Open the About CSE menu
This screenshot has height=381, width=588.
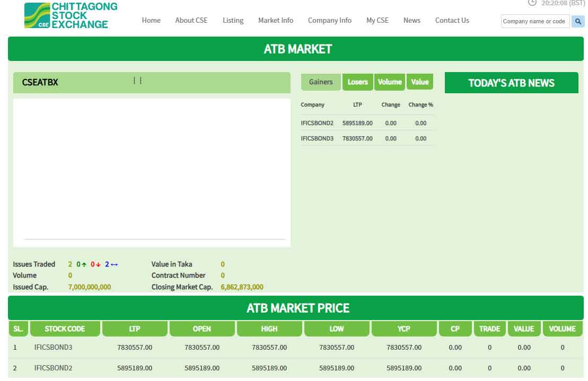pos(191,21)
